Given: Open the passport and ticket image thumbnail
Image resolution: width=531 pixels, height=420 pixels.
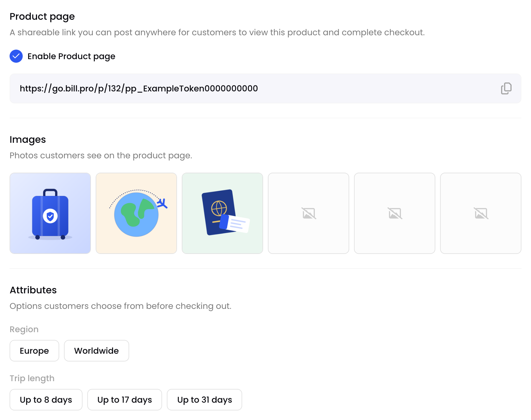Looking at the screenshot, I should click(222, 213).
